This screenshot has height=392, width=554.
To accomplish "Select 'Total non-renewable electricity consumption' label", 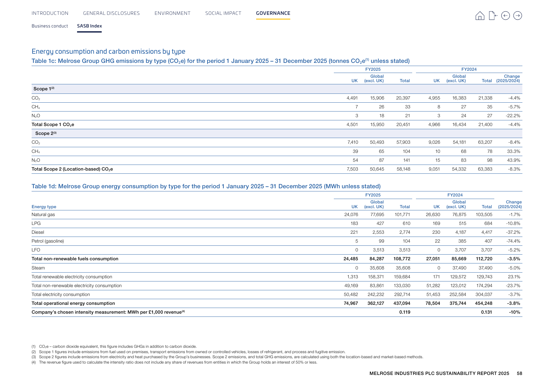I will tap(76, 286).
